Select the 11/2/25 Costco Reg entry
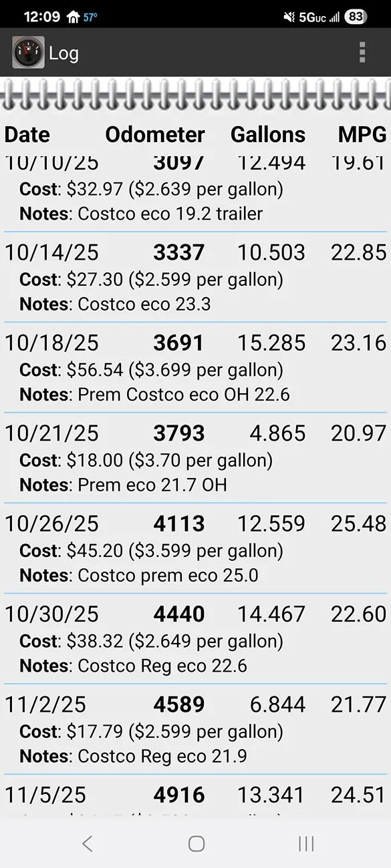The width and height of the screenshot is (391, 868). [x=195, y=730]
